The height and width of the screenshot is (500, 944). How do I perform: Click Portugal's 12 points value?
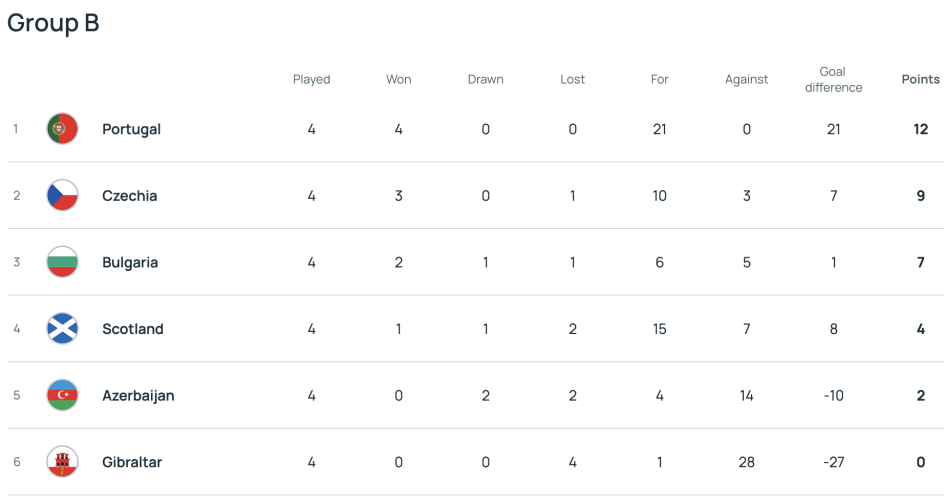920,129
